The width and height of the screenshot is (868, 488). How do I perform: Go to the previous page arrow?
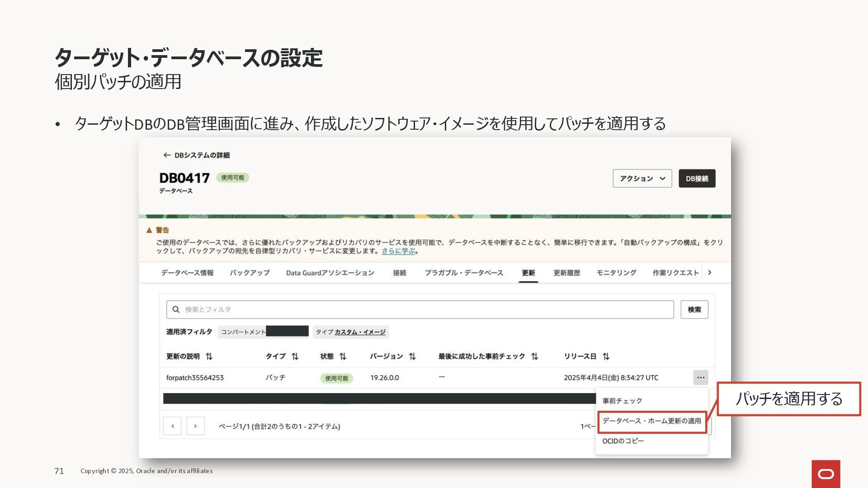[x=172, y=426]
